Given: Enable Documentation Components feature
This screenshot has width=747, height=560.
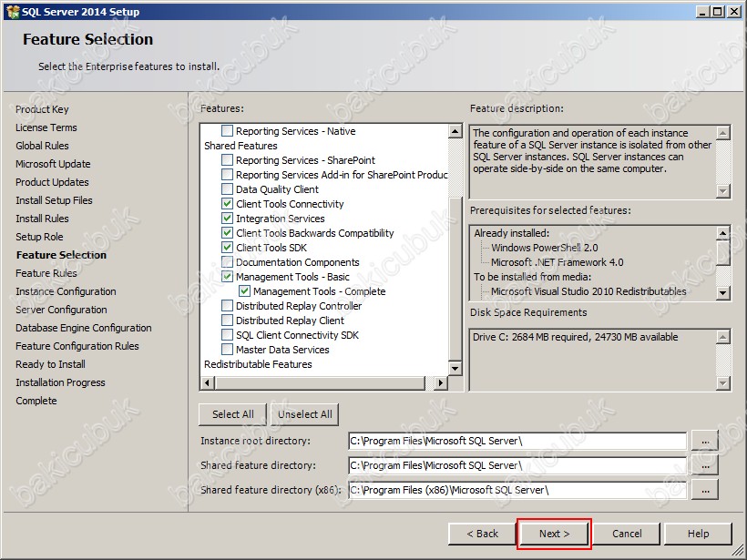Looking at the screenshot, I should [x=228, y=262].
